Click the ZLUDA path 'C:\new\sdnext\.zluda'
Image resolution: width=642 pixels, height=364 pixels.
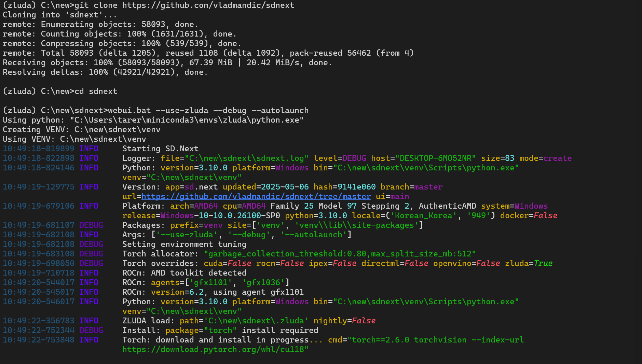point(256,321)
